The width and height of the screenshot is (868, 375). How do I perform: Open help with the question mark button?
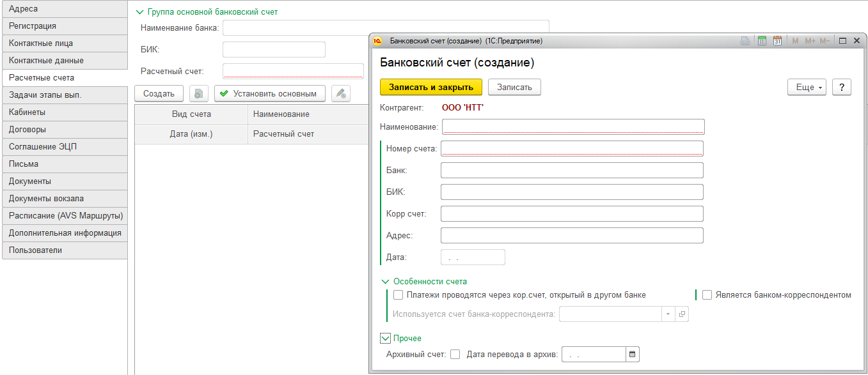tap(842, 88)
